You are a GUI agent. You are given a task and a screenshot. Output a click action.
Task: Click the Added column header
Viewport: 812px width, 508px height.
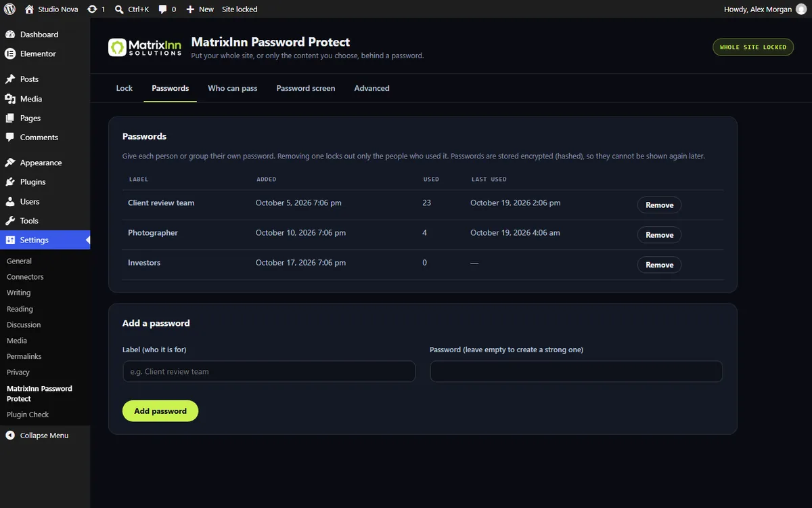coord(267,179)
